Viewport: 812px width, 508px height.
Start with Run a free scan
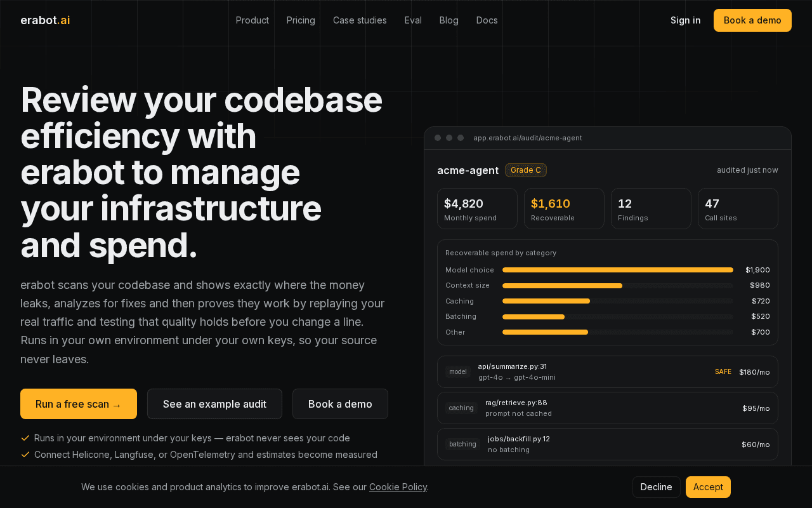(79, 404)
